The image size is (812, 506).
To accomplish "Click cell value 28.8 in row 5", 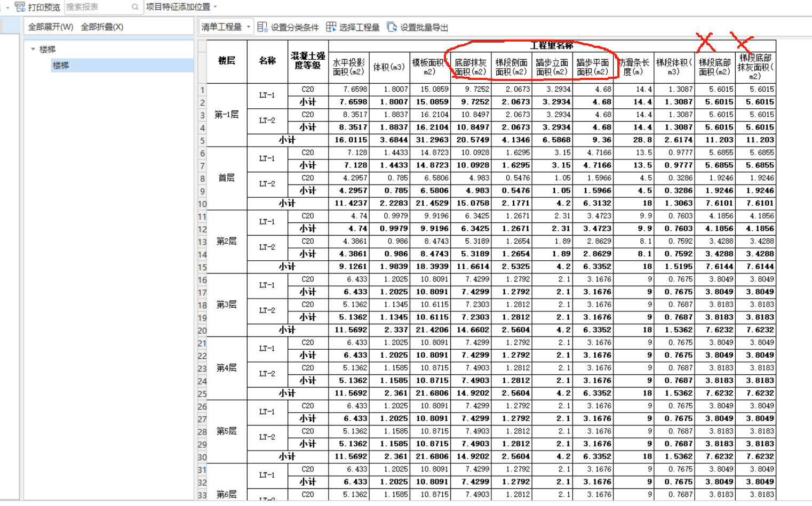I will [633, 140].
